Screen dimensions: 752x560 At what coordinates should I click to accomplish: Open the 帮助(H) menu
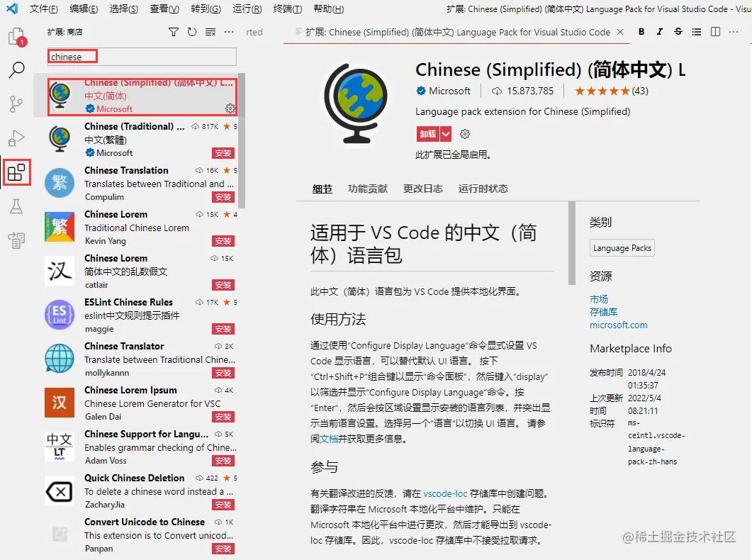[329, 9]
